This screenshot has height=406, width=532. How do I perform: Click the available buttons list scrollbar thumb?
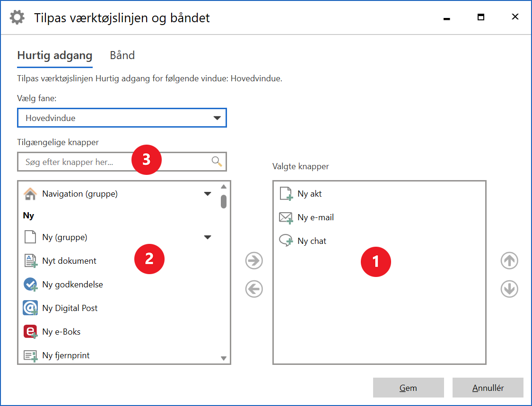click(x=224, y=201)
